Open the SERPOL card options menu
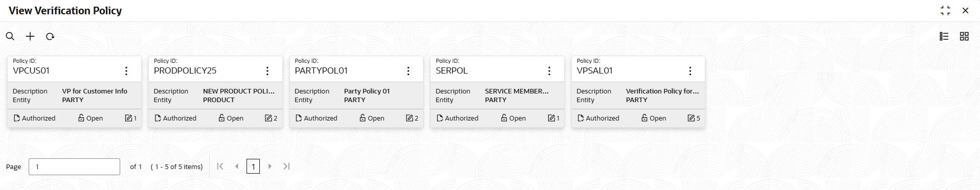 pos(549,71)
